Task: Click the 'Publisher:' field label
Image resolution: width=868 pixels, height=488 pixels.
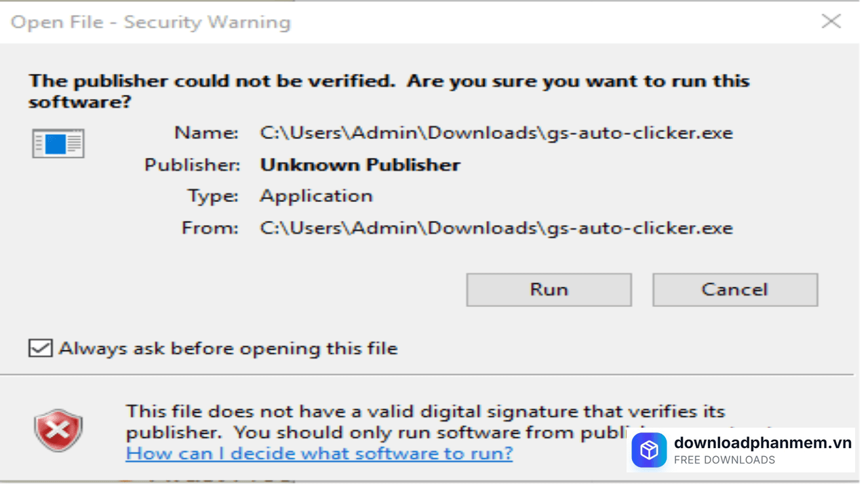Action: [192, 165]
